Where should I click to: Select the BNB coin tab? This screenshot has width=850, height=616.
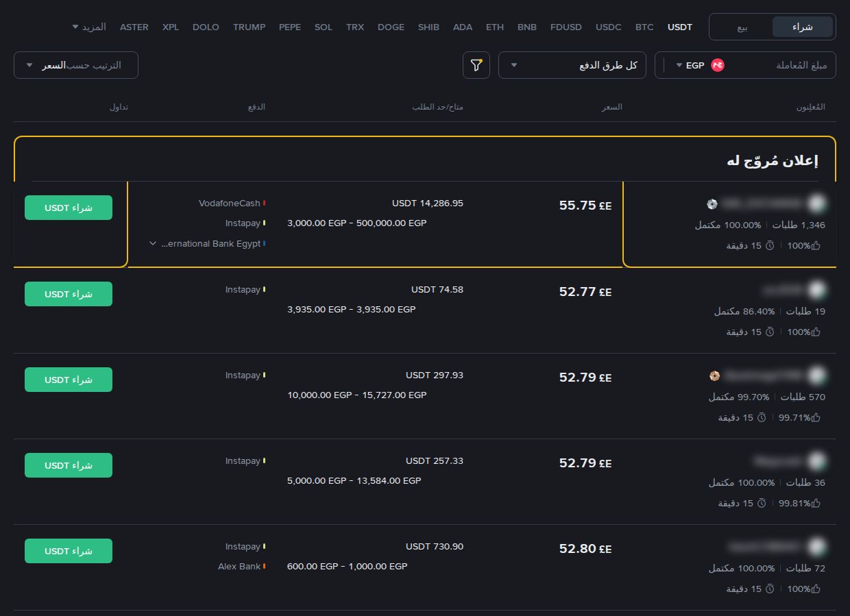(527, 27)
